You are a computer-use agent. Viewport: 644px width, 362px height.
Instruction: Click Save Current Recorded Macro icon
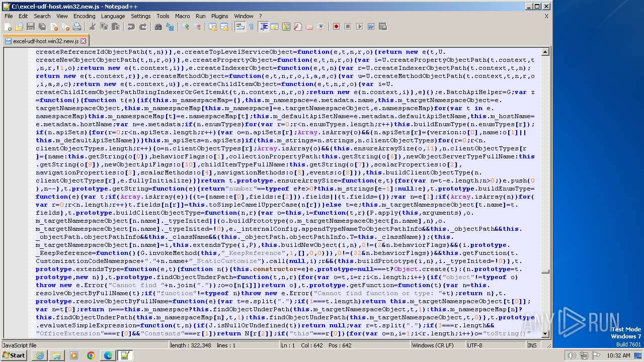click(382, 27)
